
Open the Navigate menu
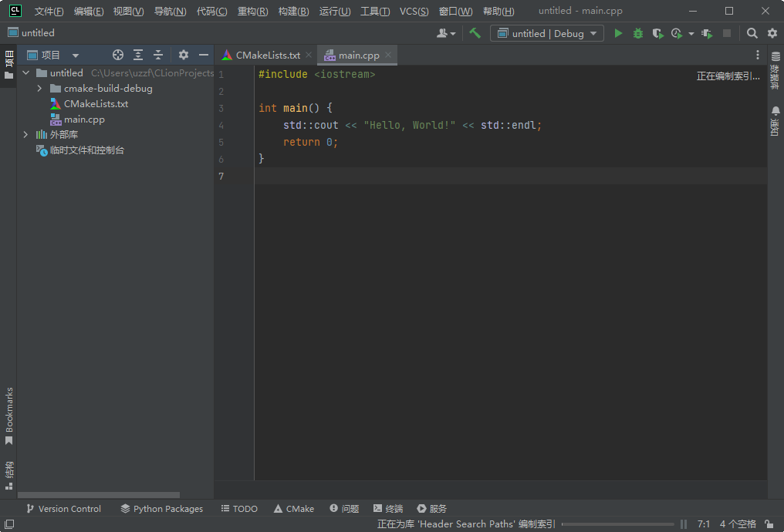[x=170, y=11]
